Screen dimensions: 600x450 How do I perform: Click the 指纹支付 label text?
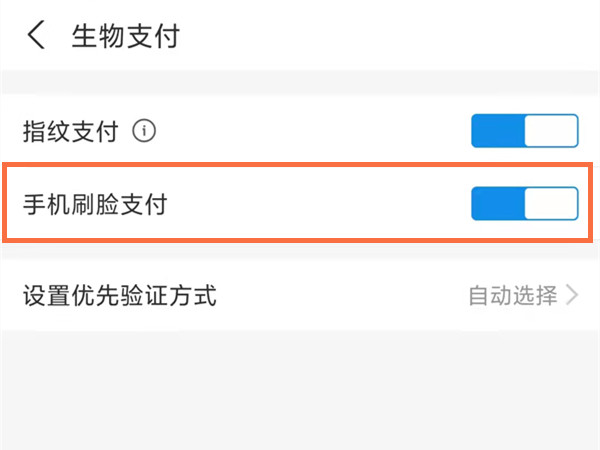click(x=70, y=130)
